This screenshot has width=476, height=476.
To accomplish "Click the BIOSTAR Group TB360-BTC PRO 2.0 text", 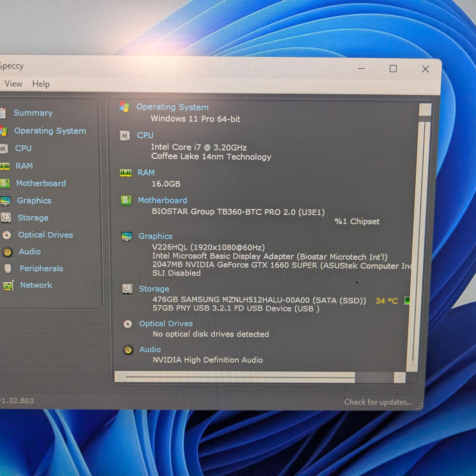I will point(238,212).
